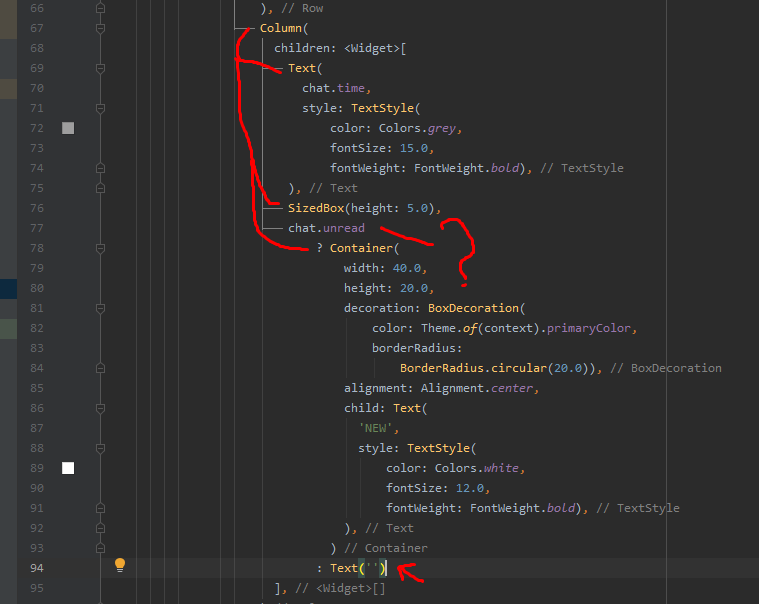Click the fold end marker on line 66
The width and height of the screenshot is (759, 604).
(100, 8)
